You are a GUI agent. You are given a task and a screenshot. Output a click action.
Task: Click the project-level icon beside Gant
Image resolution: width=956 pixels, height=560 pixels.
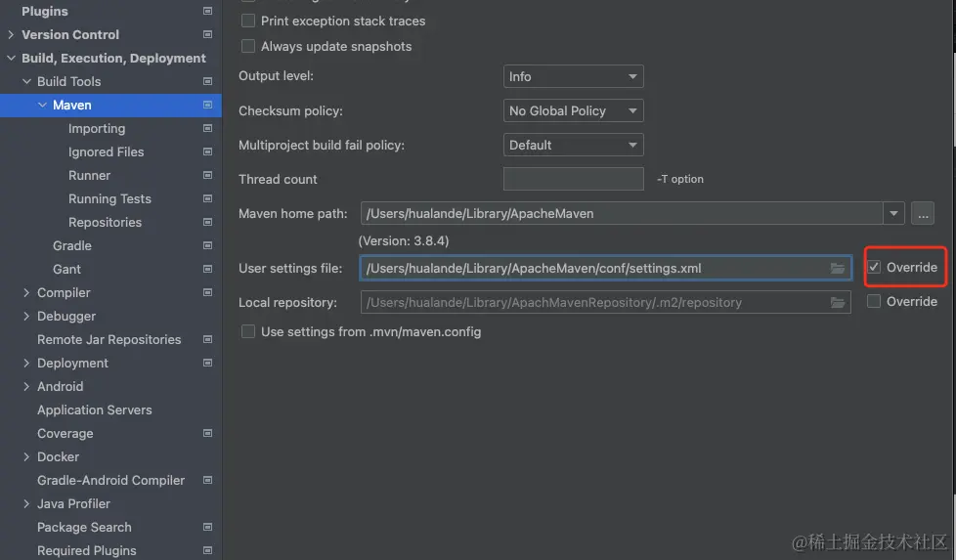click(207, 270)
